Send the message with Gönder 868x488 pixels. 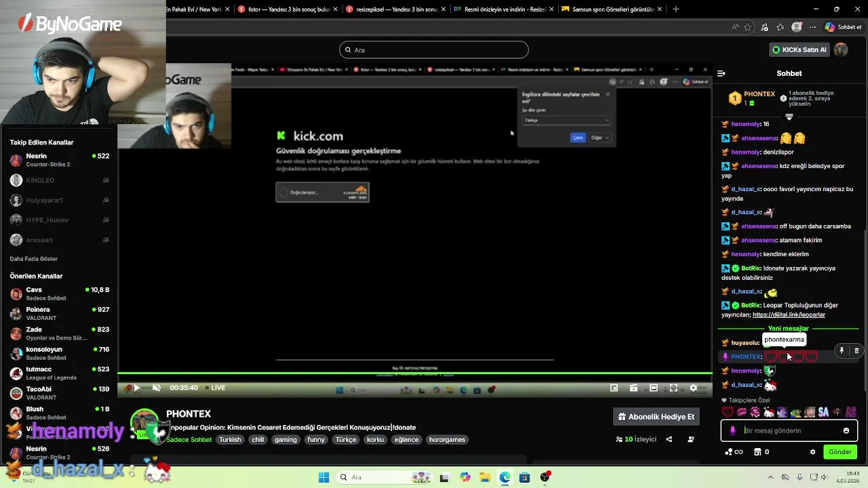(x=840, y=452)
